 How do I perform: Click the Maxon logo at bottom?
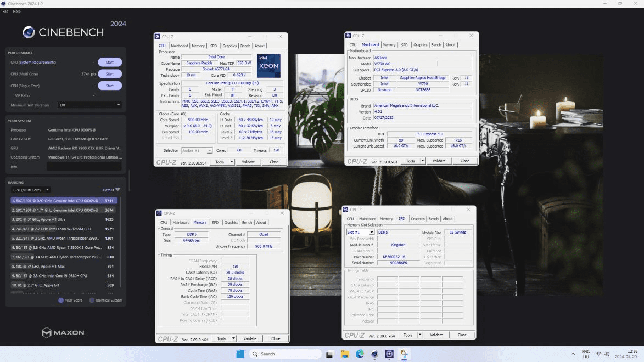[x=63, y=332]
